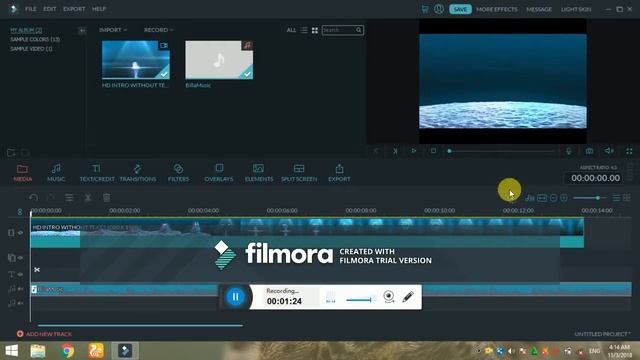Screen dimensions: 640x360
Task: Switch media library to list view
Action: [304, 30]
